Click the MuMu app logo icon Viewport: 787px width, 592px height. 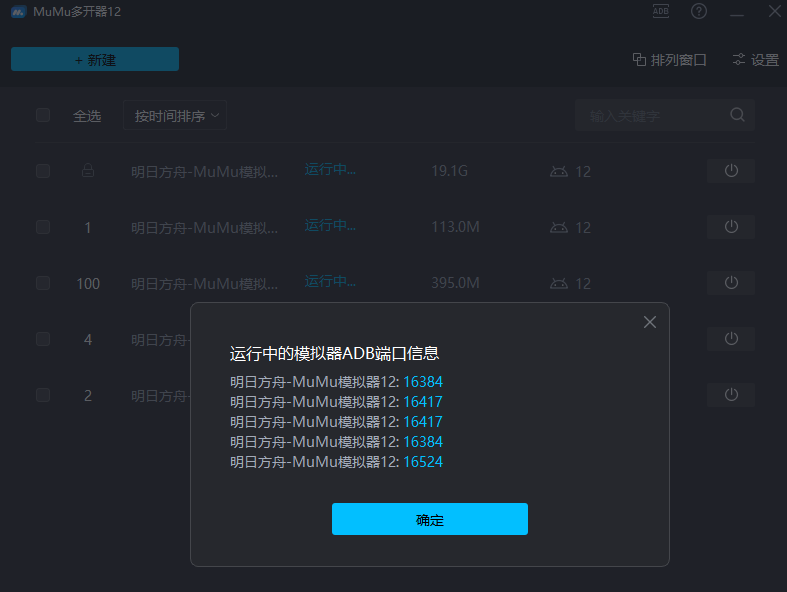click(x=19, y=12)
